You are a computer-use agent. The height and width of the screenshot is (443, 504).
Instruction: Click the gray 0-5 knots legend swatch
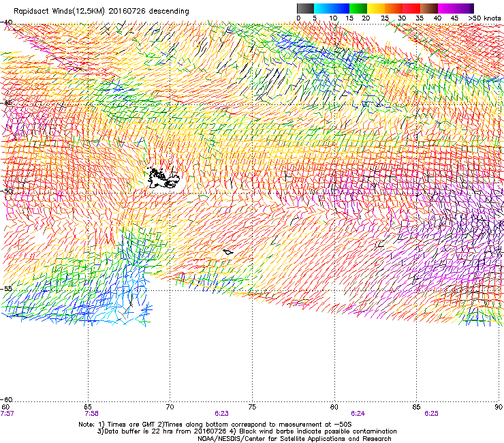click(305, 8)
